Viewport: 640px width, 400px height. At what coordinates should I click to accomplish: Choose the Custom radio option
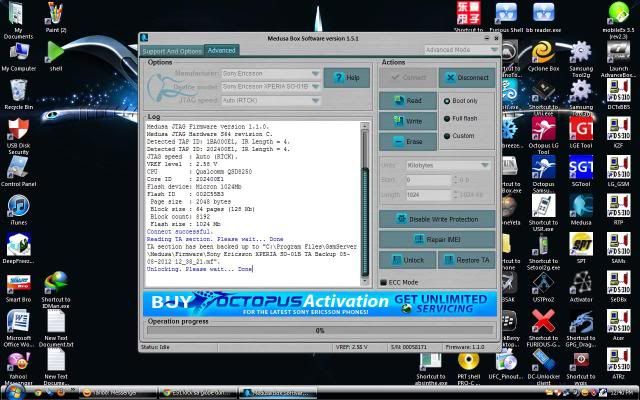pos(447,136)
